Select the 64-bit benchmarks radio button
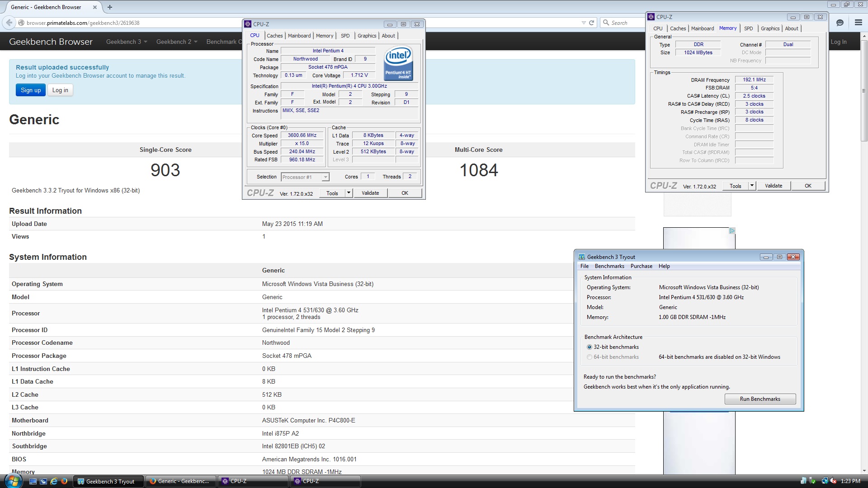Screen dimensions: 868x488 [589, 357]
